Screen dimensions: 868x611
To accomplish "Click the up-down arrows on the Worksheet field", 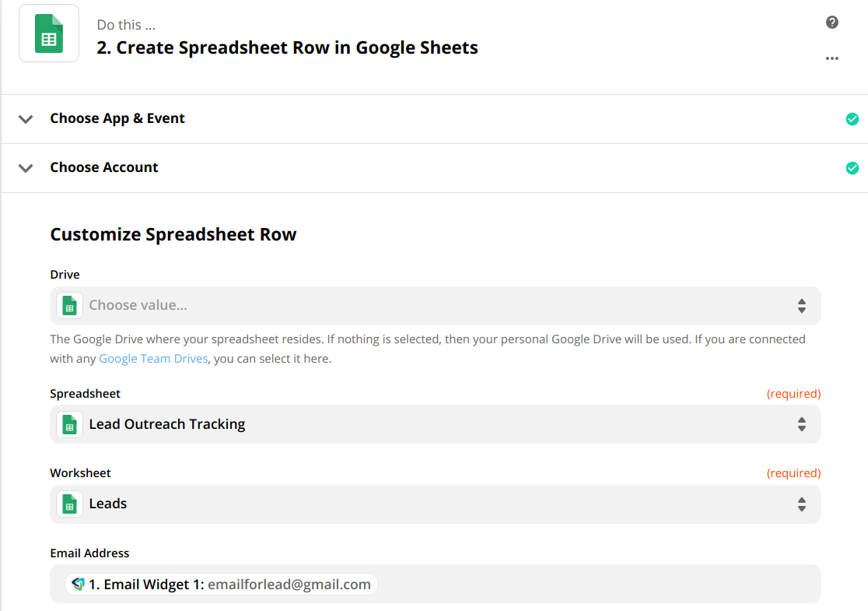I will click(802, 504).
